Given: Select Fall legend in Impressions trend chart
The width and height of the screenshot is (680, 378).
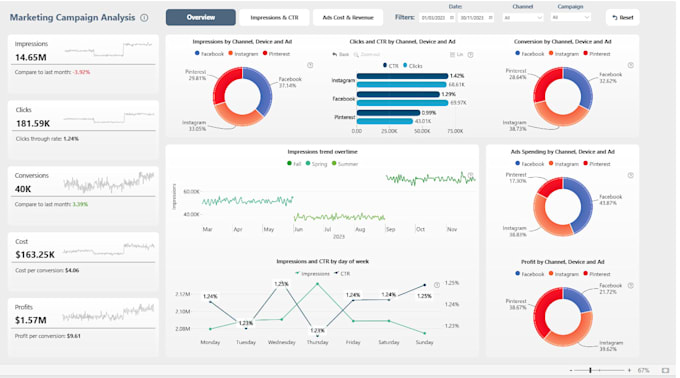Looking at the screenshot, I should pos(294,164).
